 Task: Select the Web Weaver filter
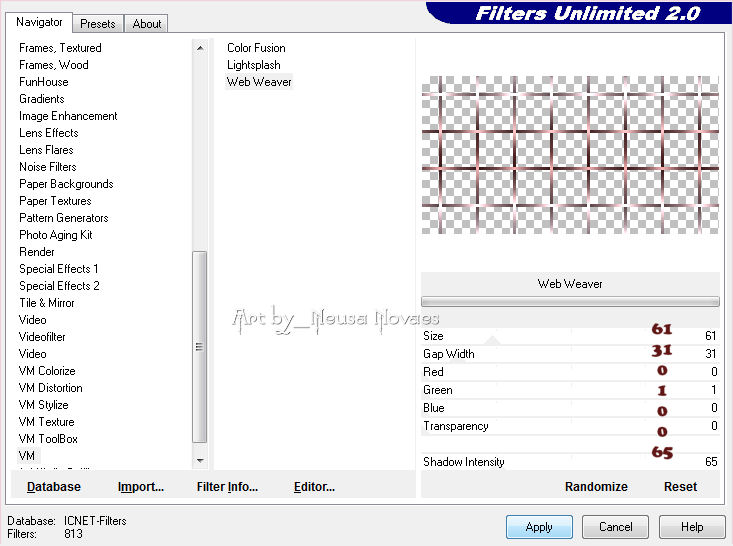click(259, 82)
